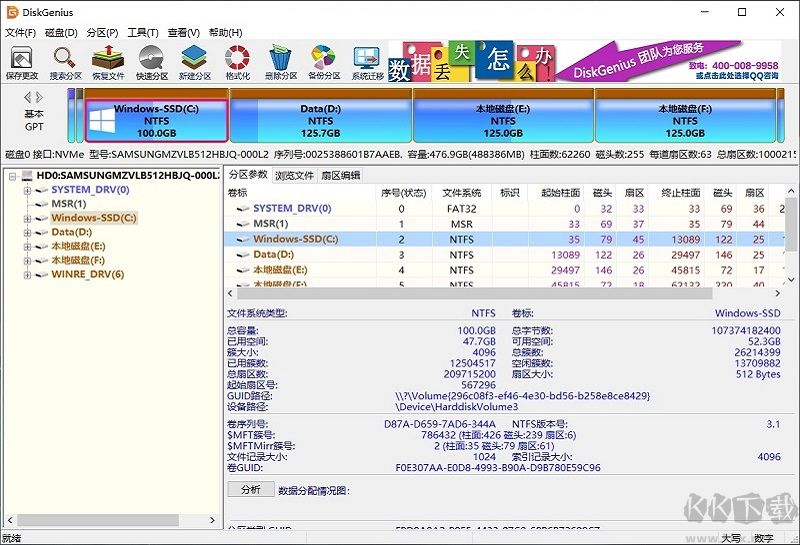Open the 帮助(H) menu
Image resolution: width=800 pixels, height=545 pixels.
(x=226, y=33)
